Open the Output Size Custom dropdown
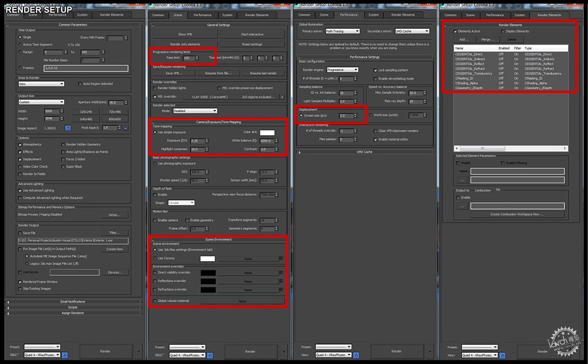This screenshot has height=364, width=588. pyautogui.click(x=41, y=102)
